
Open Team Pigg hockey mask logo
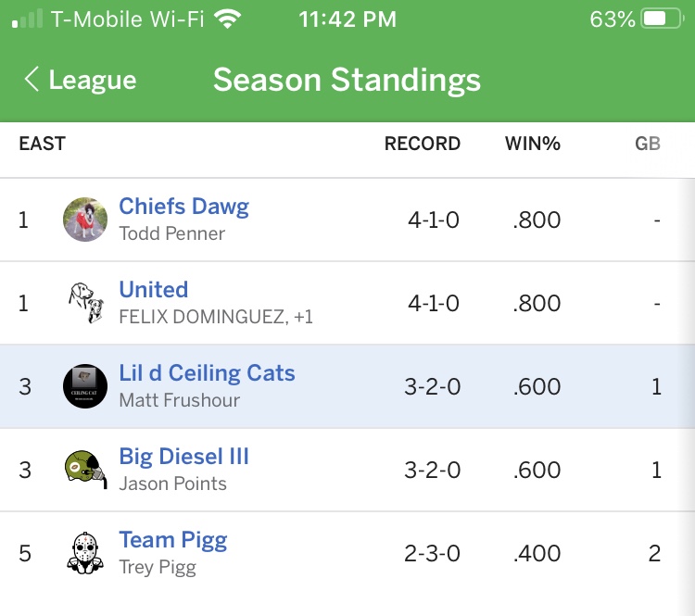pyautogui.click(x=85, y=553)
